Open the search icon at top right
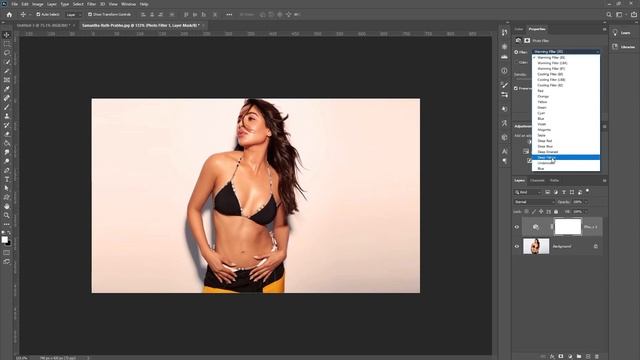Viewport: 640px width, 360px height. tap(609, 15)
